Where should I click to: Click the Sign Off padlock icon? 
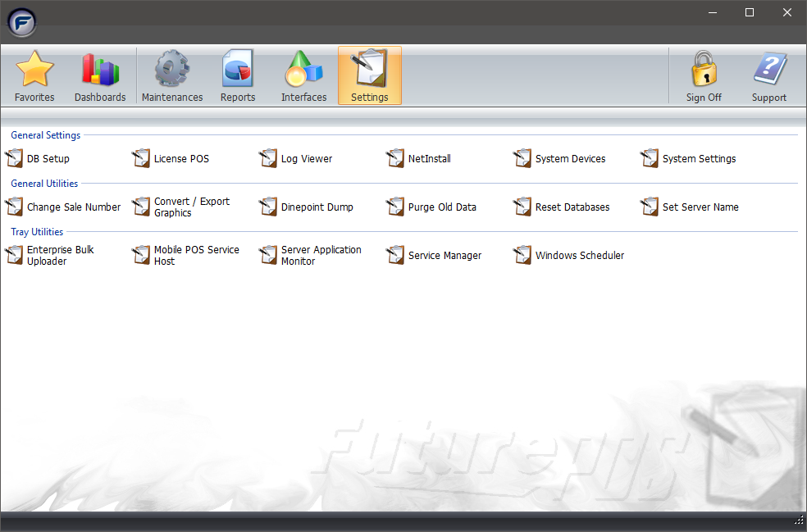click(704, 68)
